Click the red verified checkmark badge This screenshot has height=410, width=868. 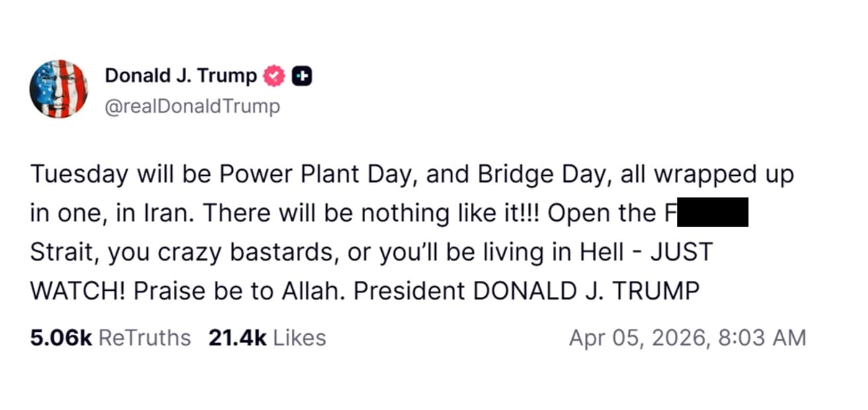tap(274, 77)
